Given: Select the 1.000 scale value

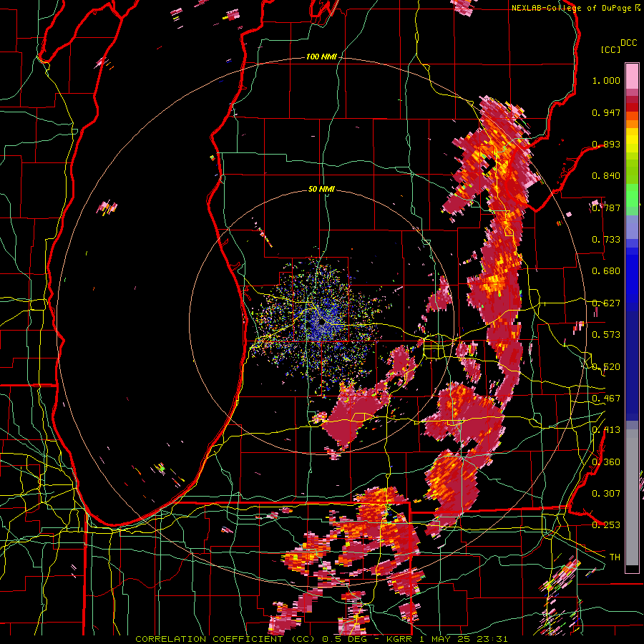Looking at the screenshot, I should pyautogui.click(x=606, y=80).
